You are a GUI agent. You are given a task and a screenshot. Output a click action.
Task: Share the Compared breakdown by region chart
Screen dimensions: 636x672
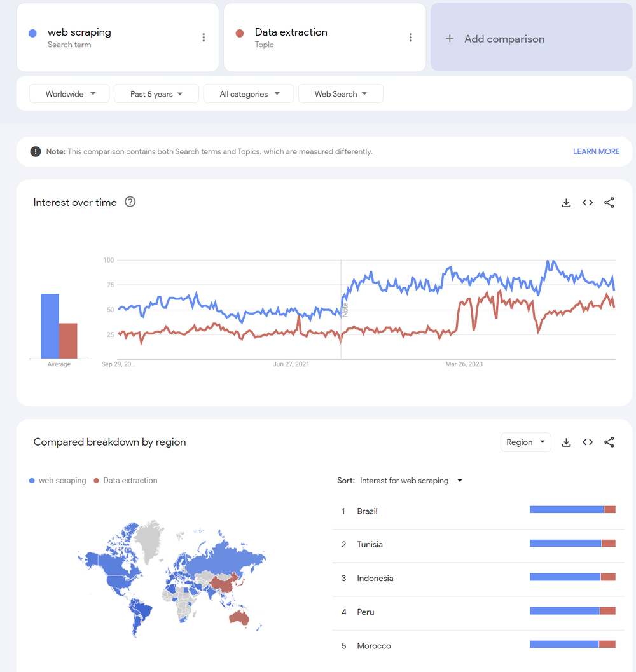(609, 442)
